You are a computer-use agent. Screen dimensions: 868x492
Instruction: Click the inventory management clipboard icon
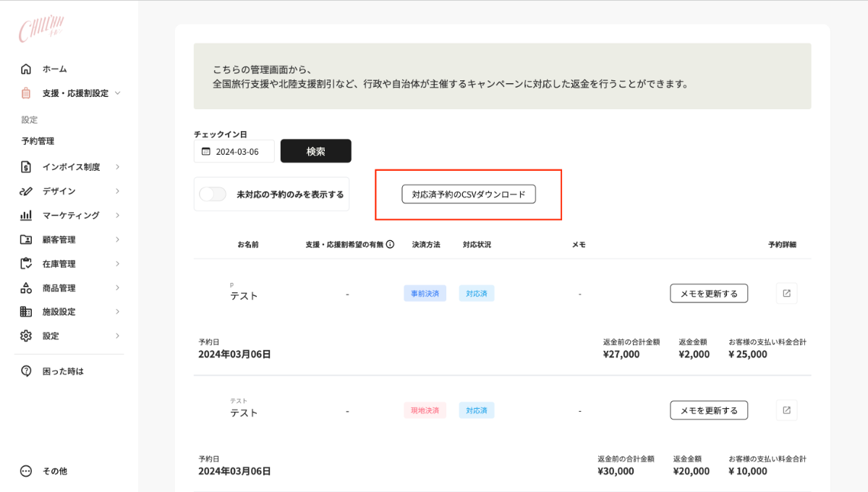point(26,264)
